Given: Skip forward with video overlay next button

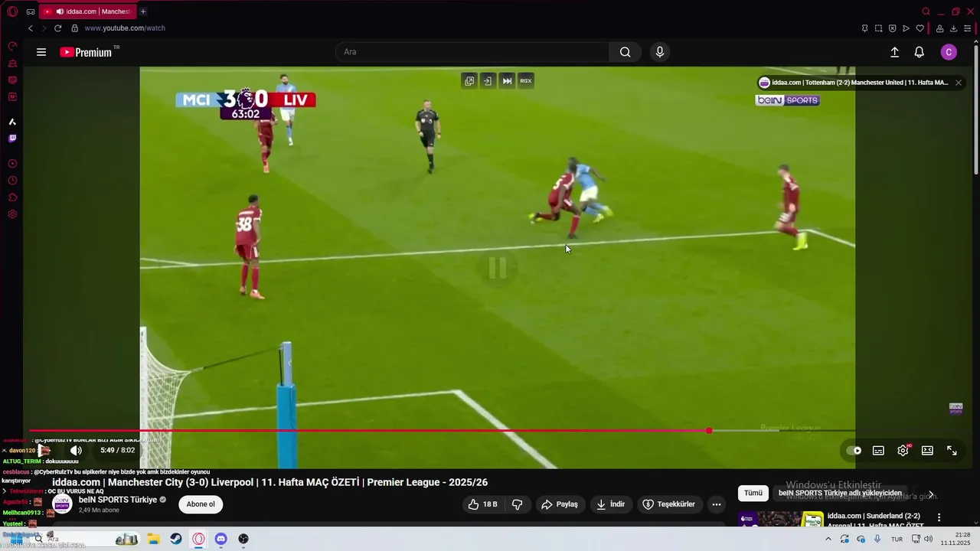Looking at the screenshot, I should click(x=507, y=80).
